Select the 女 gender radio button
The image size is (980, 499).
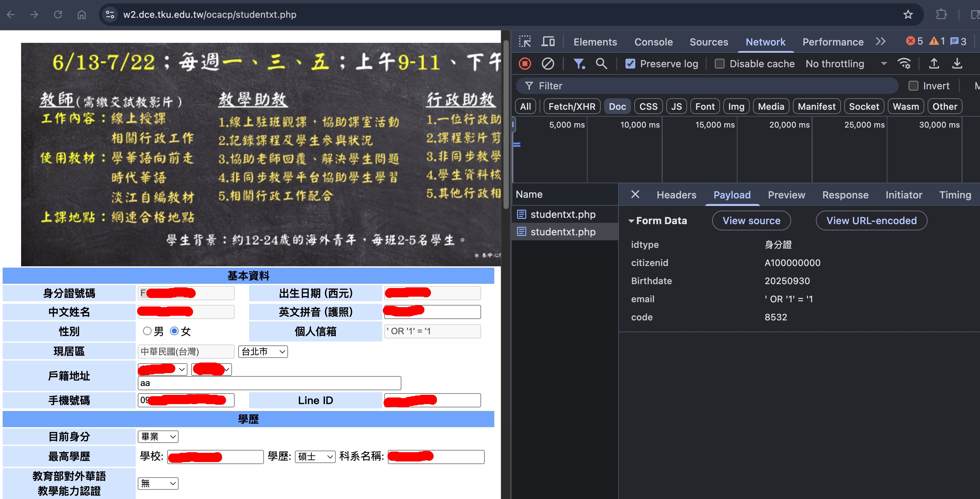174,331
